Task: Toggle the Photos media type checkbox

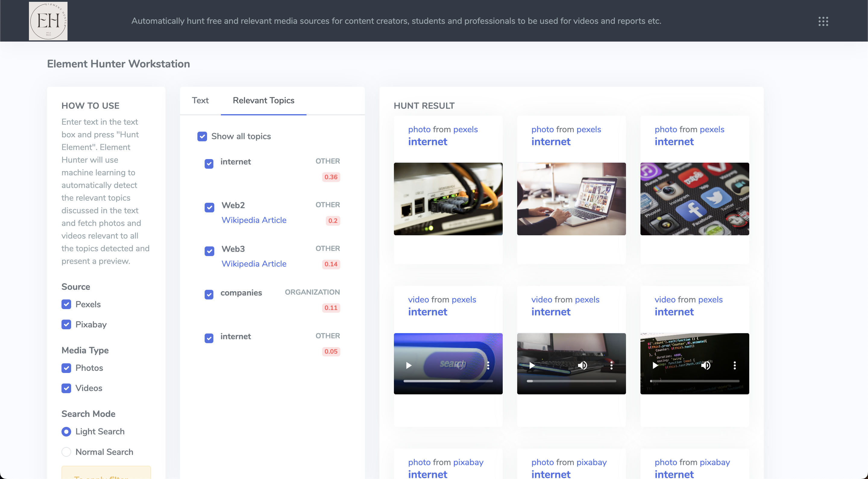Action: pyautogui.click(x=66, y=368)
